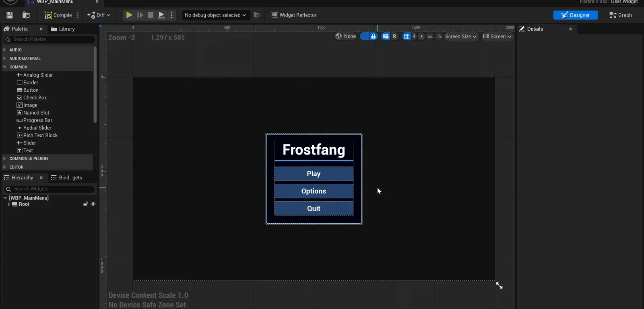644x309 pixels.
Task: Click the Eject play button in toolbar
Action: coord(161,15)
